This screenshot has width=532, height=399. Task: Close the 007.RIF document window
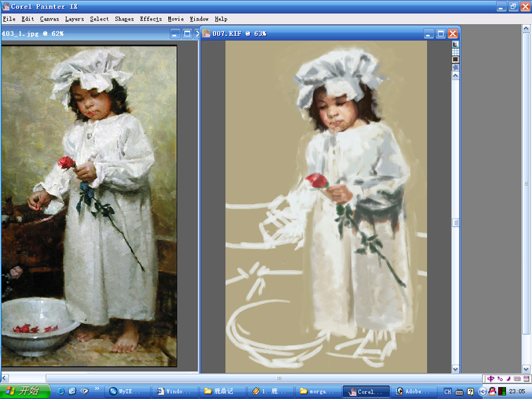(x=453, y=34)
